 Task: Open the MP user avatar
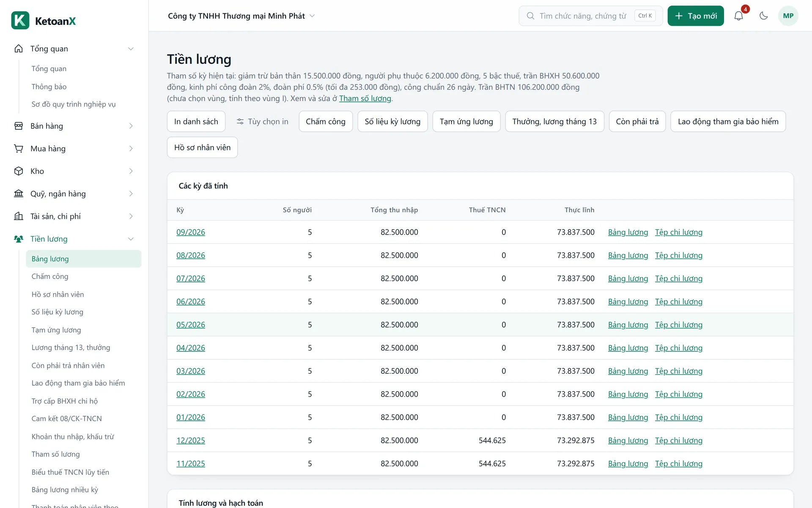pos(788,16)
